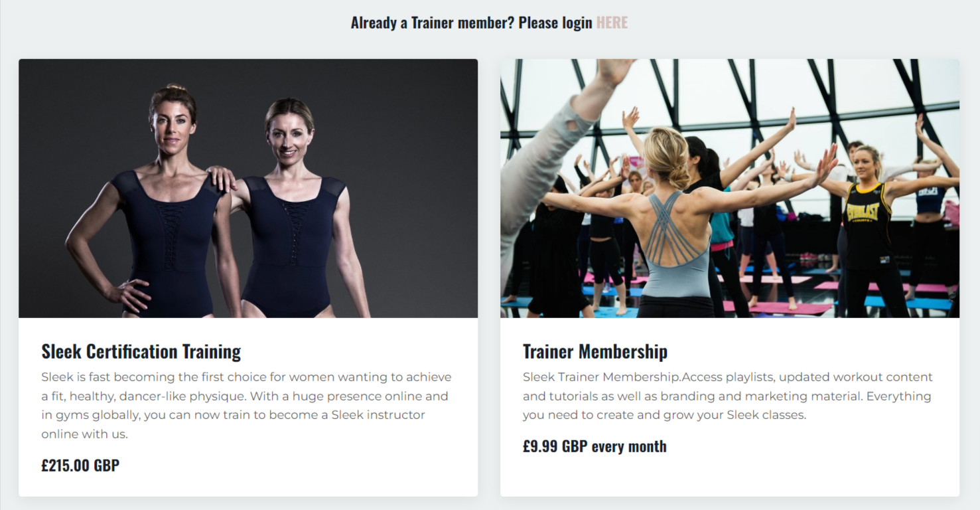Click the £215.00 GBP price
Viewport: 980px width, 510px height.
pos(80,466)
